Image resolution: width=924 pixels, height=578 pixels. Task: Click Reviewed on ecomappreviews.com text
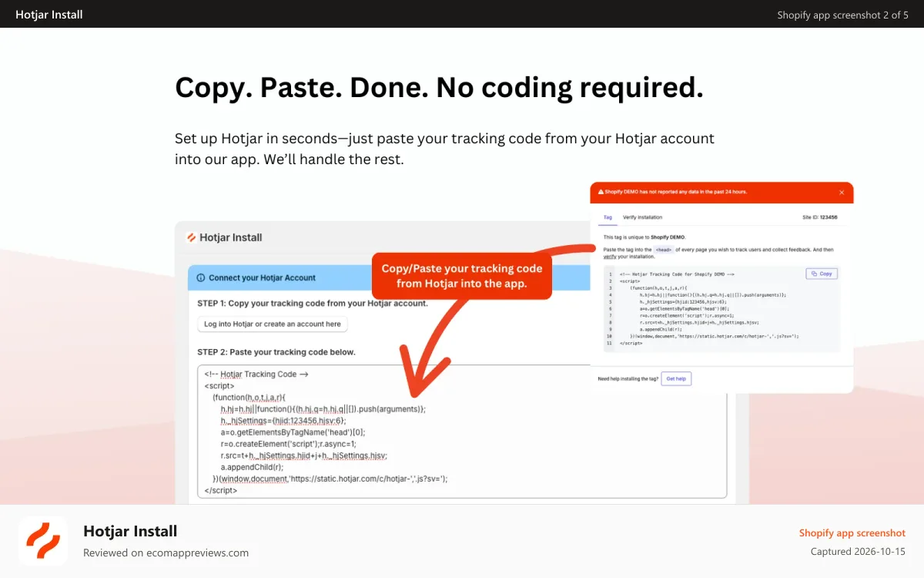pos(166,553)
